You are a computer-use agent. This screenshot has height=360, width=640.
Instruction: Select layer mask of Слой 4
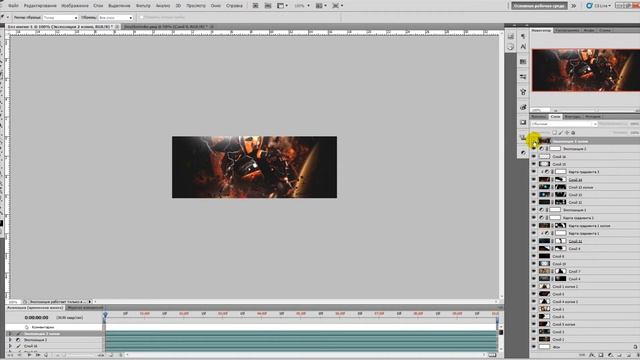coord(560,279)
